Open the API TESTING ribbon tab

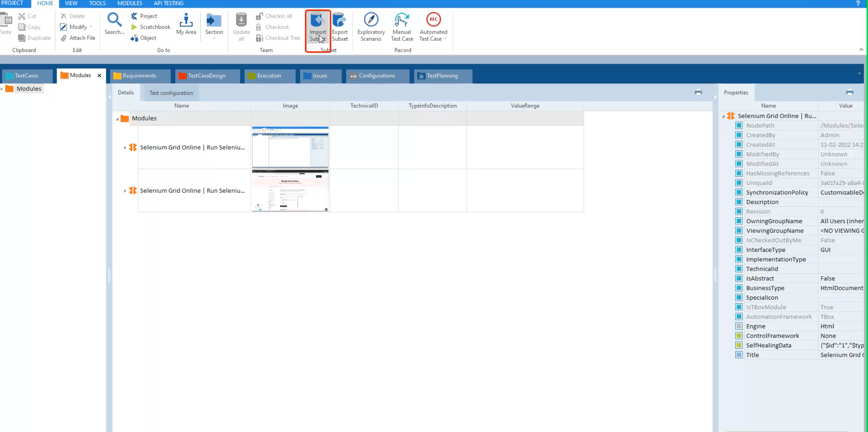tap(168, 3)
